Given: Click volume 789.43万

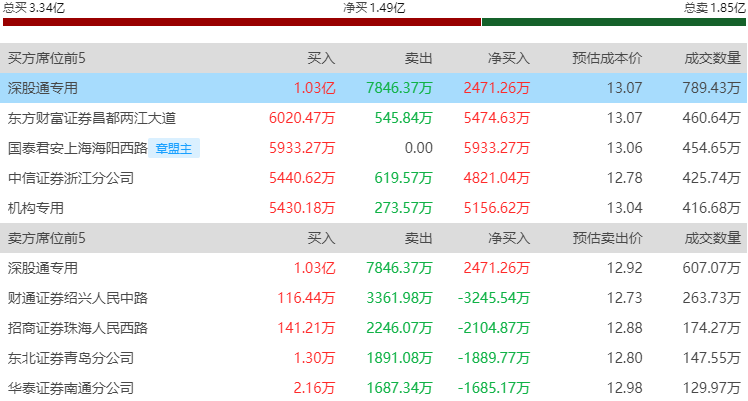Looking at the screenshot, I should pos(711,88).
